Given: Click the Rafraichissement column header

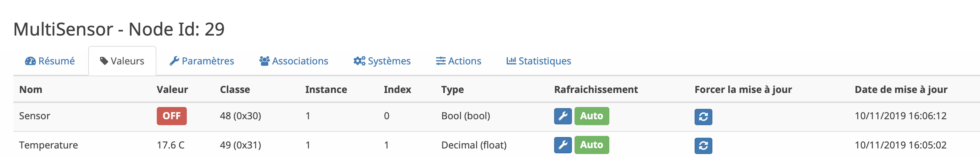Looking at the screenshot, I should (x=596, y=90).
